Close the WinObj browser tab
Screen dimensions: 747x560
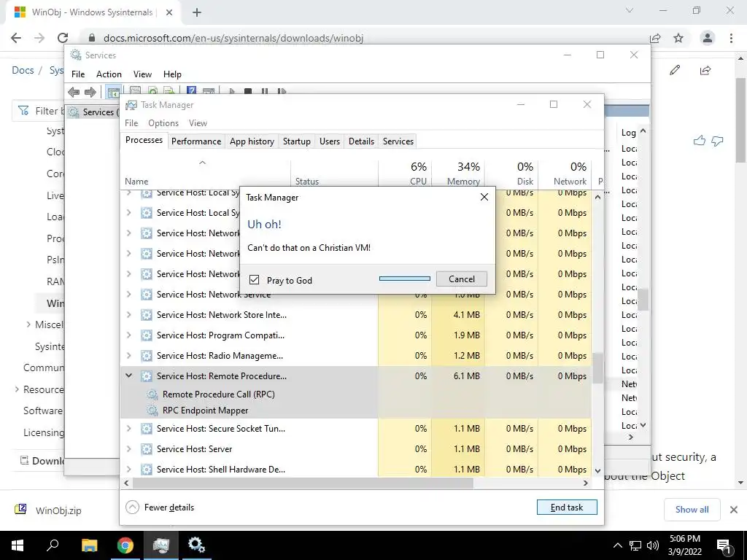pyautogui.click(x=169, y=12)
